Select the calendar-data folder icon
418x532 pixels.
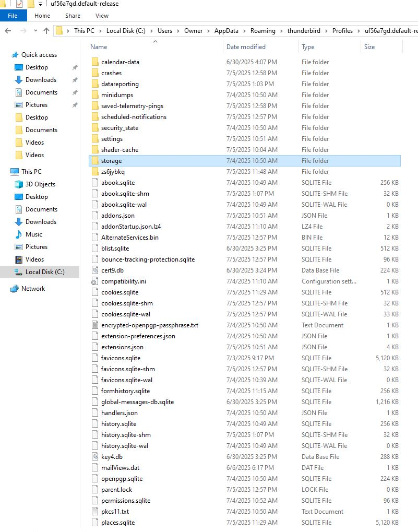coord(95,62)
